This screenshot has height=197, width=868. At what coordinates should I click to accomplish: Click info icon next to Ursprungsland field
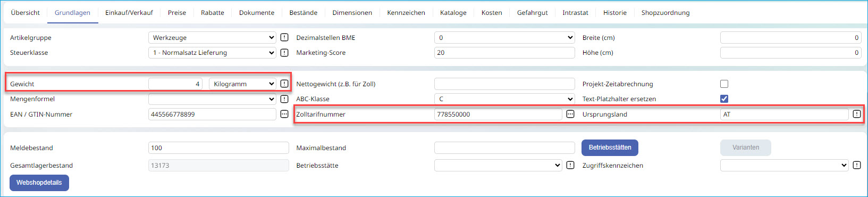coord(857,114)
